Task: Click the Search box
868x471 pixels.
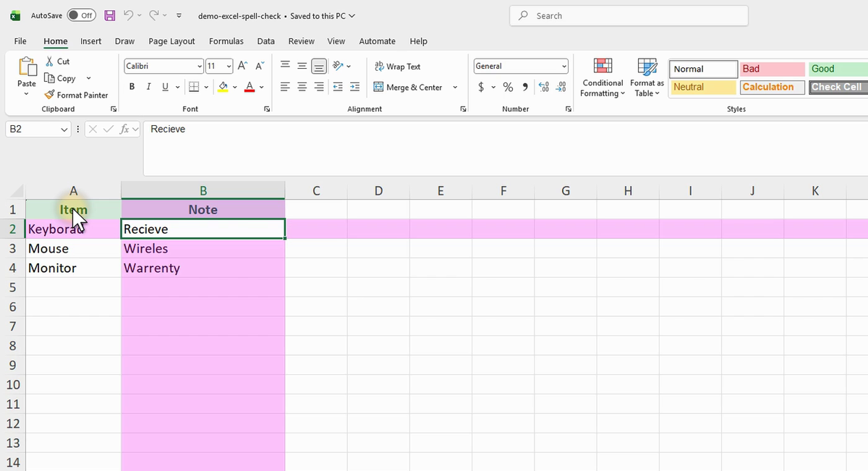Action: (629, 15)
